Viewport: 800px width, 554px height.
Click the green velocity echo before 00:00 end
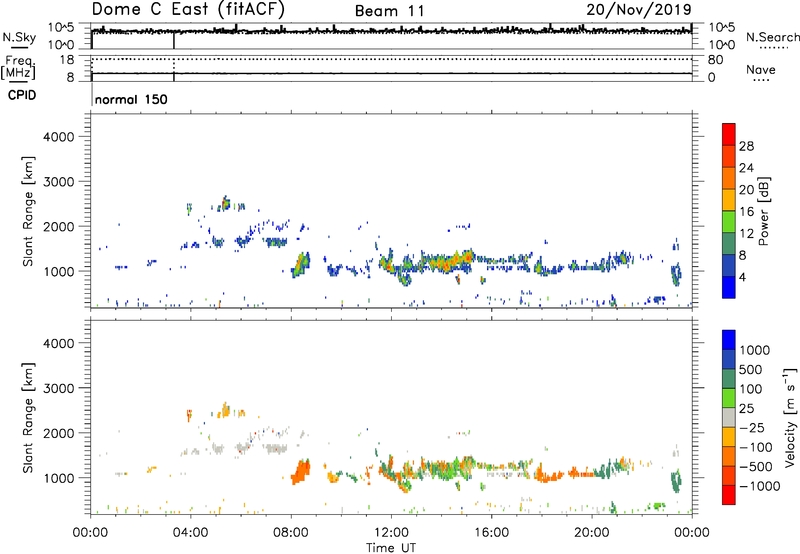[677, 481]
